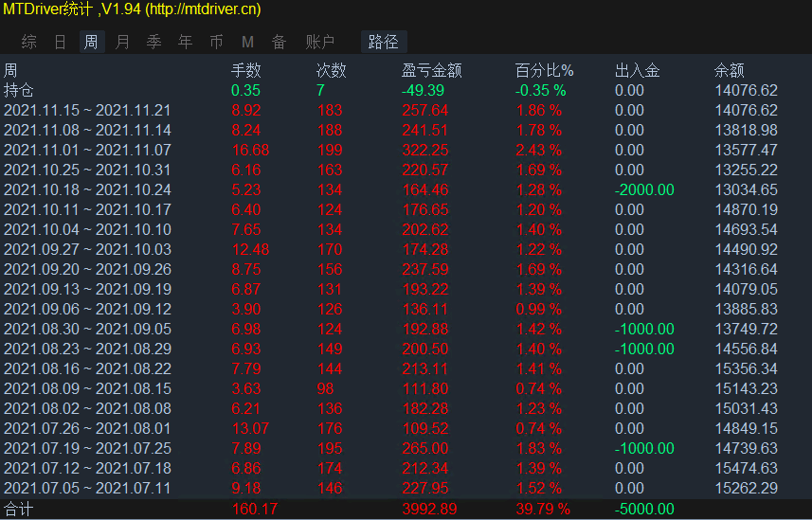Screen dimensions: 812x520
Task: Click the 13.07 lots value
Action: [251, 428]
